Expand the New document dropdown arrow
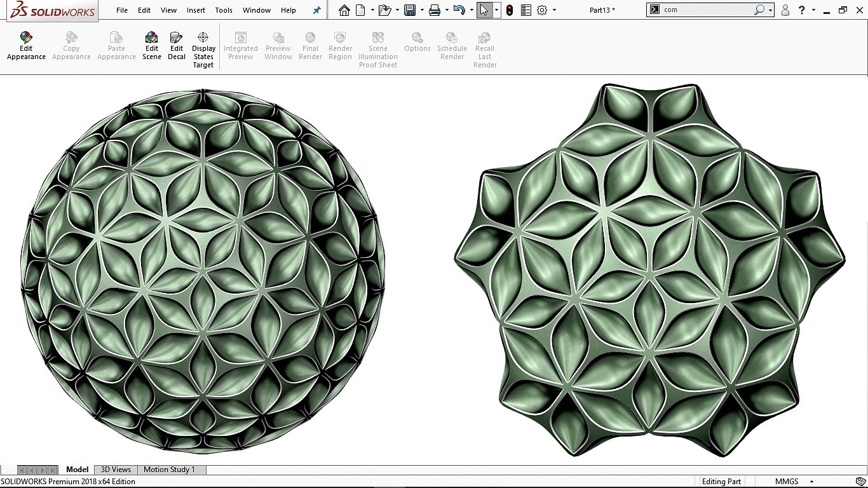Viewport: 868px width, 488px height. coord(372,10)
